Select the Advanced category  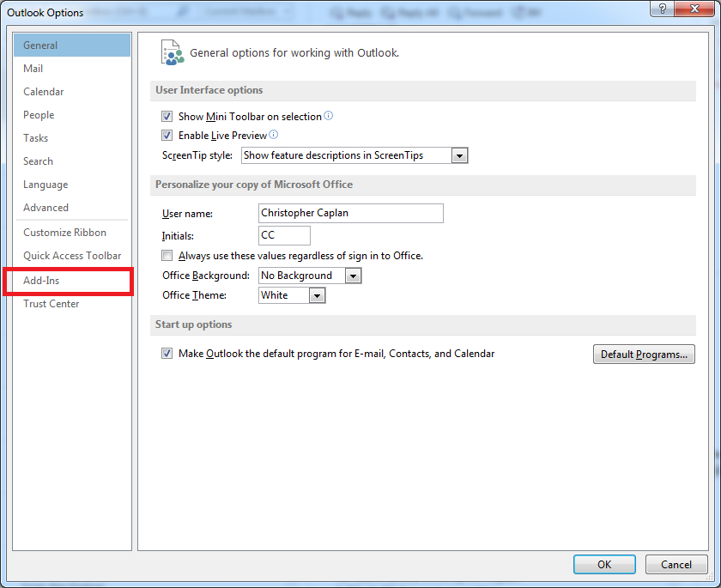(45, 207)
